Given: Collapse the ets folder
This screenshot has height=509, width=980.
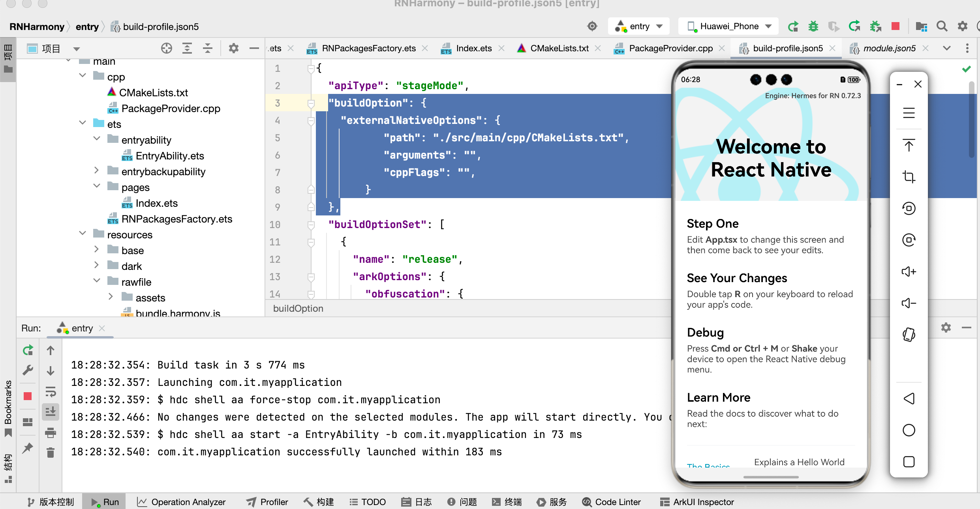Looking at the screenshot, I should pos(83,122).
